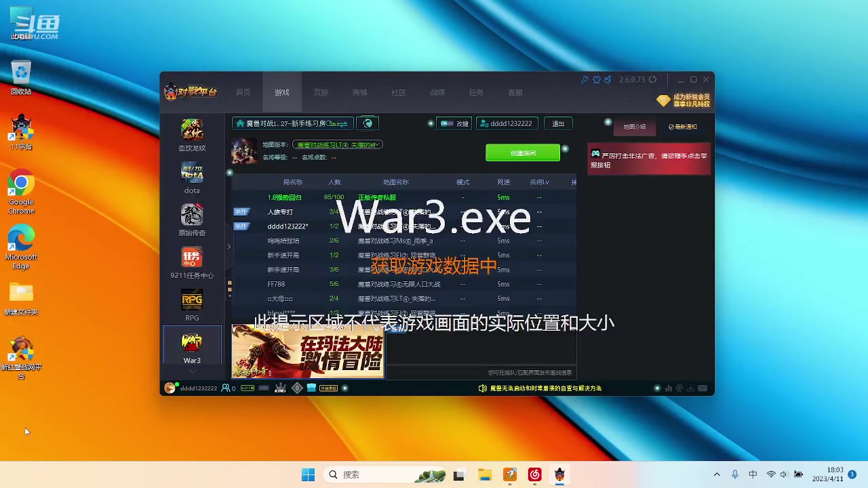Open the mail envelope icon
The width and height of the screenshot is (868, 488).
[703, 388]
